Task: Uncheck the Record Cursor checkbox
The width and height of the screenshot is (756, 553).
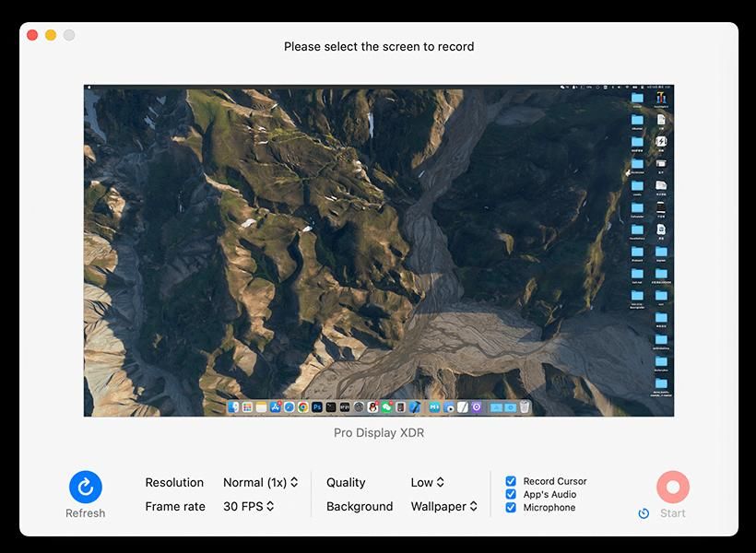Action: coord(511,481)
